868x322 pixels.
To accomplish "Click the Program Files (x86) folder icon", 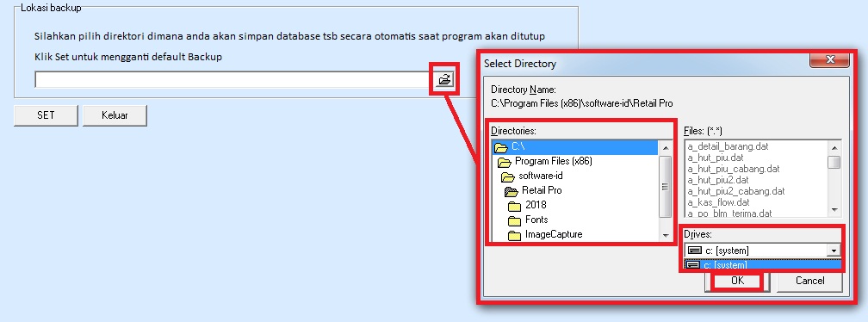I will (505, 162).
